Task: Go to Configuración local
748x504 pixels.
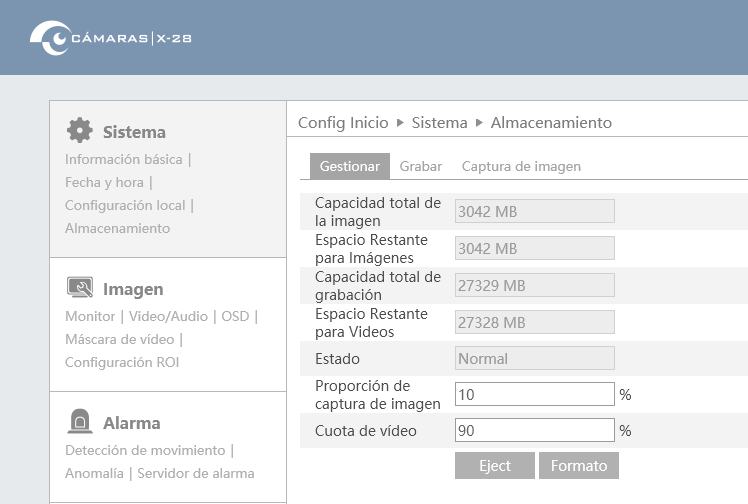Action: pos(125,206)
